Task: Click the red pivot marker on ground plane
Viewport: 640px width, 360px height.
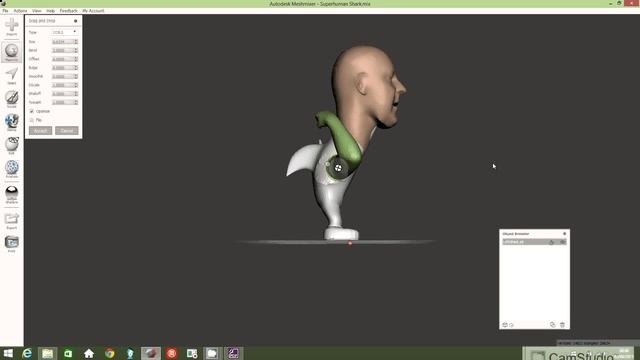Action: pos(350,243)
